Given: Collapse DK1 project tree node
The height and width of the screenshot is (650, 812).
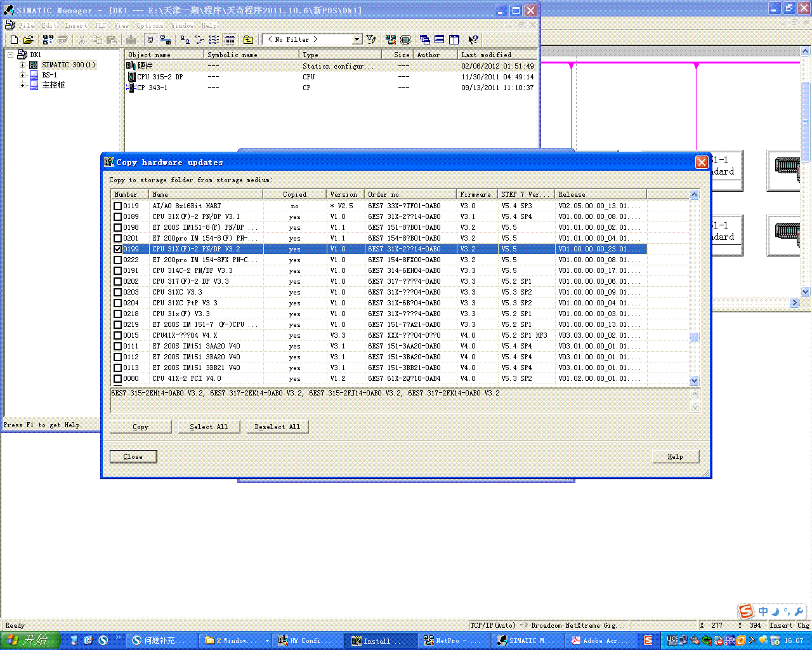Looking at the screenshot, I should [11, 55].
